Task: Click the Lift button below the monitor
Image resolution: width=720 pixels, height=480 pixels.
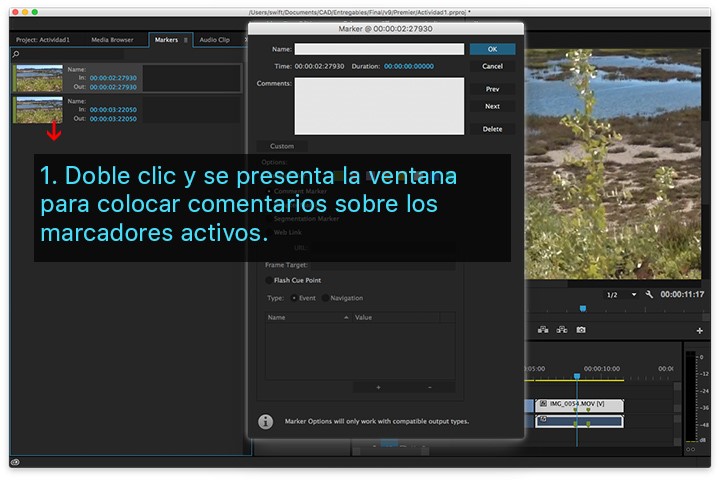Action: pyautogui.click(x=543, y=330)
